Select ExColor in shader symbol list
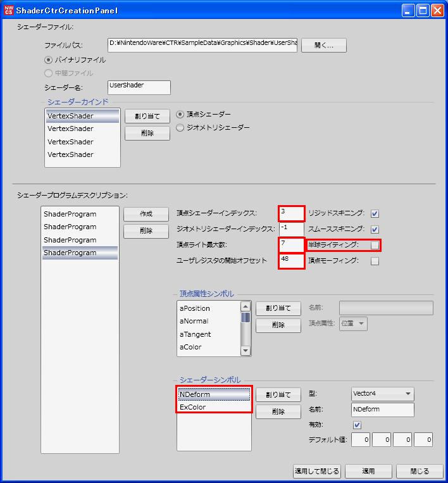448x483 pixels. coord(193,407)
